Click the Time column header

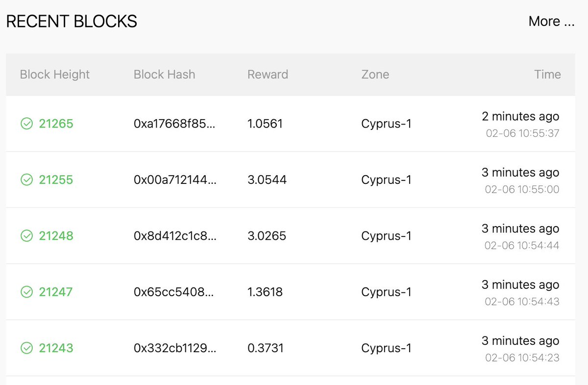(x=547, y=75)
